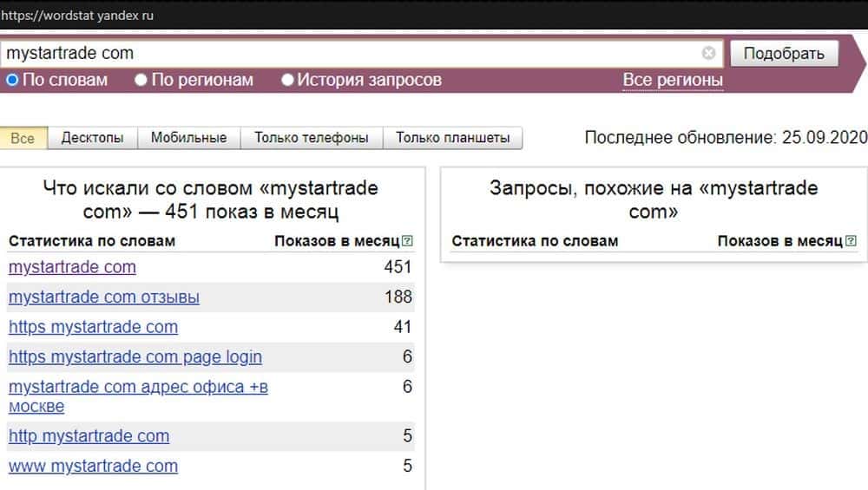Switch to the 'Только телефоны' tab
868x490 pixels.
[311, 138]
